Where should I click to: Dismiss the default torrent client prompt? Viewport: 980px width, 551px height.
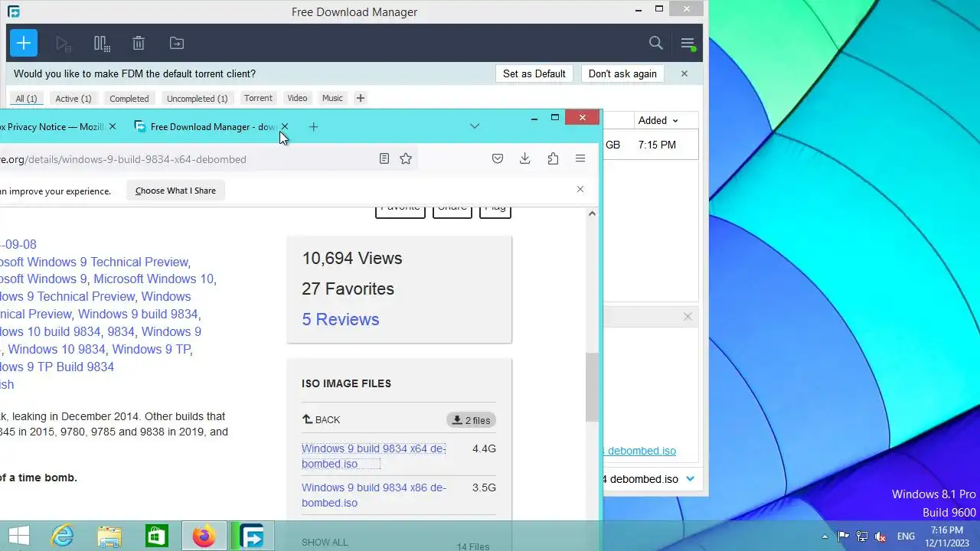click(684, 73)
